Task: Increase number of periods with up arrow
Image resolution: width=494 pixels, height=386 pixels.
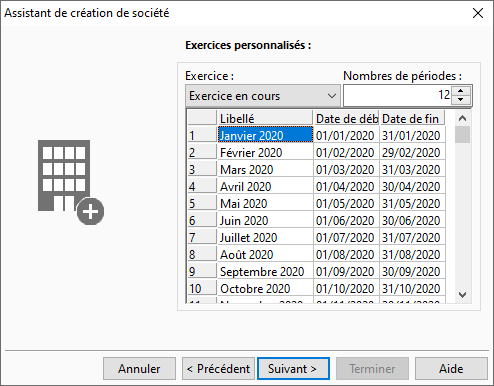Action: 461,91
